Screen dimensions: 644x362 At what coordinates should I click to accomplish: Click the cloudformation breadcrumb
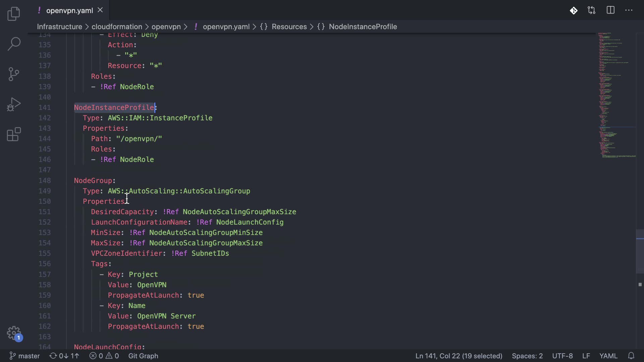[117, 26]
